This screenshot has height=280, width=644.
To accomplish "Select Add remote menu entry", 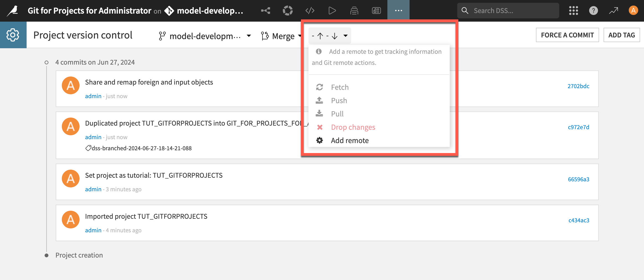I will [x=349, y=140].
